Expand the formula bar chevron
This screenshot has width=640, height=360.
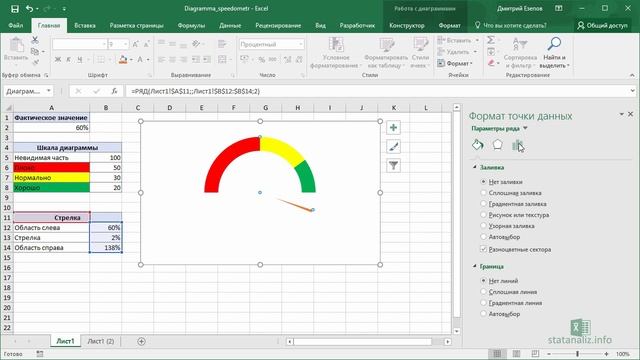point(632,91)
